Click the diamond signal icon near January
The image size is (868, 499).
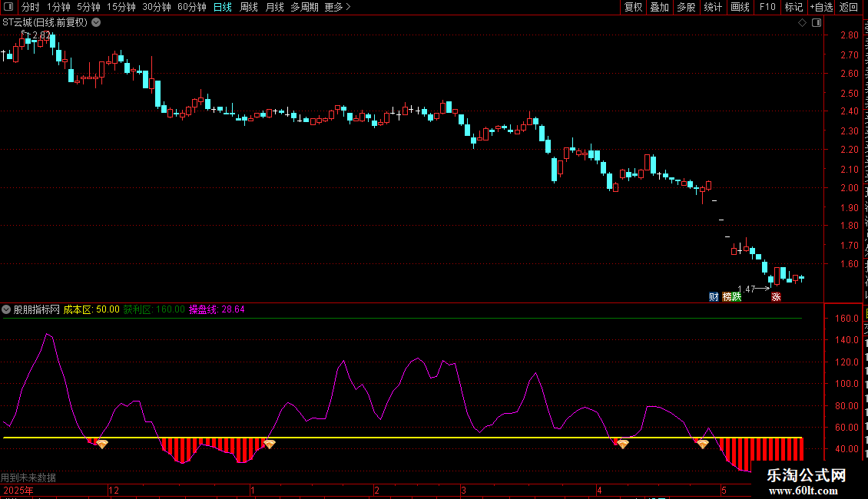[x=270, y=444]
